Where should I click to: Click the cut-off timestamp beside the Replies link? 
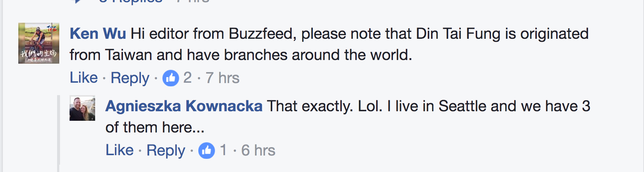[x=192, y=1]
